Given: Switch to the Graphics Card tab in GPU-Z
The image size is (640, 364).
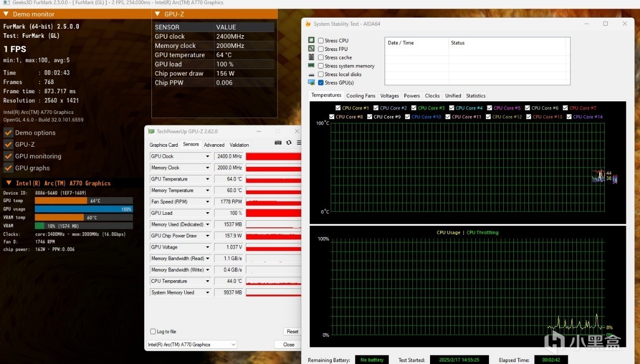Looking at the screenshot, I should click(x=164, y=145).
